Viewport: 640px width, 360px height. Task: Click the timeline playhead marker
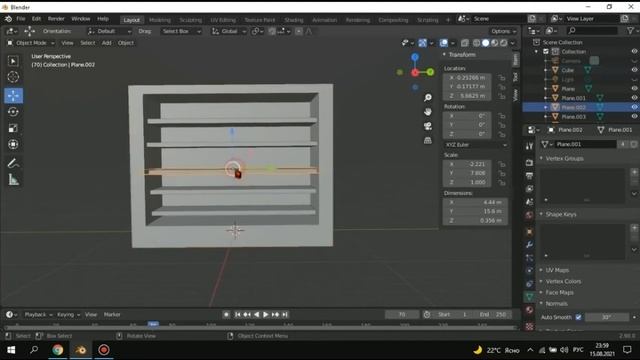coord(153,324)
